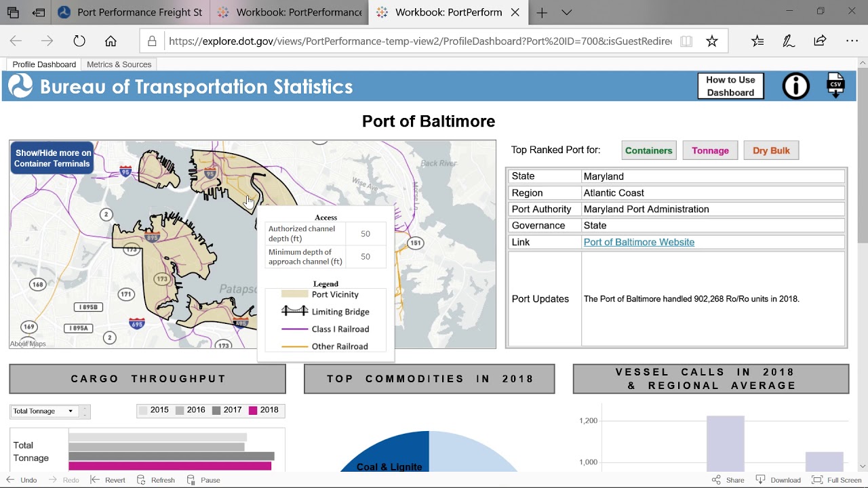Click the Cargo Throughput header

click(148, 379)
